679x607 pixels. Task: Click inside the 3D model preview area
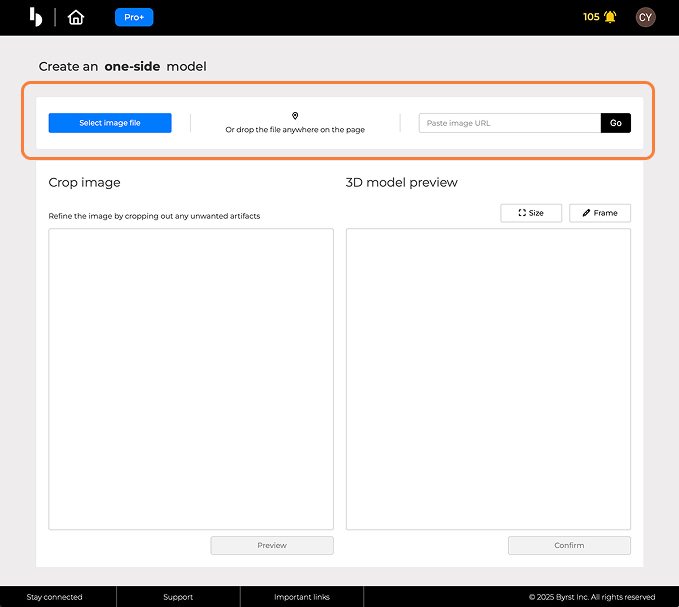click(488, 379)
